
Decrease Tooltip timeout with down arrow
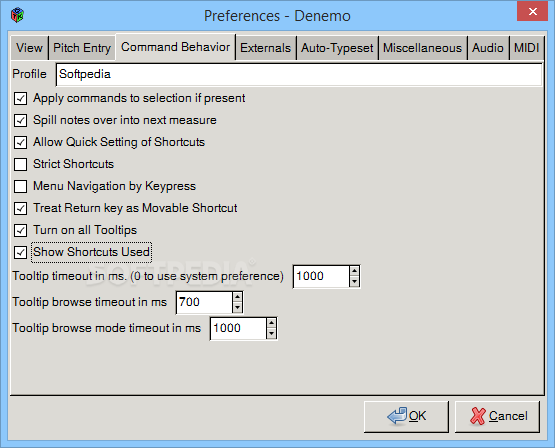point(354,282)
